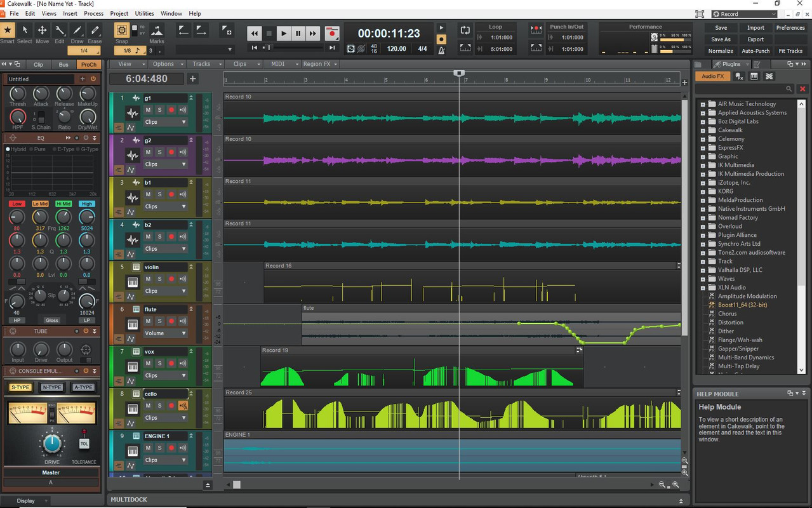Toggle the Snap to grid button
Screen dimensions: 812x508
point(121,30)
